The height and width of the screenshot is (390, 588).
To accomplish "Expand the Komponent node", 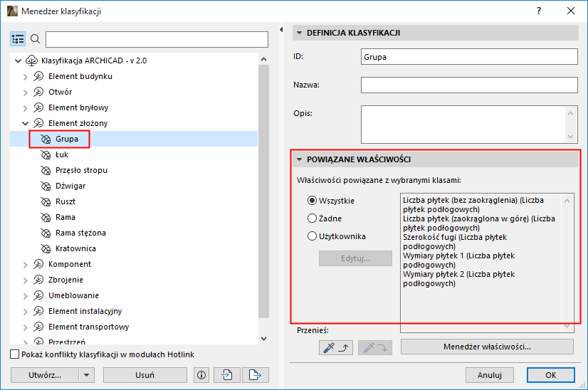I will coord(25,265).
